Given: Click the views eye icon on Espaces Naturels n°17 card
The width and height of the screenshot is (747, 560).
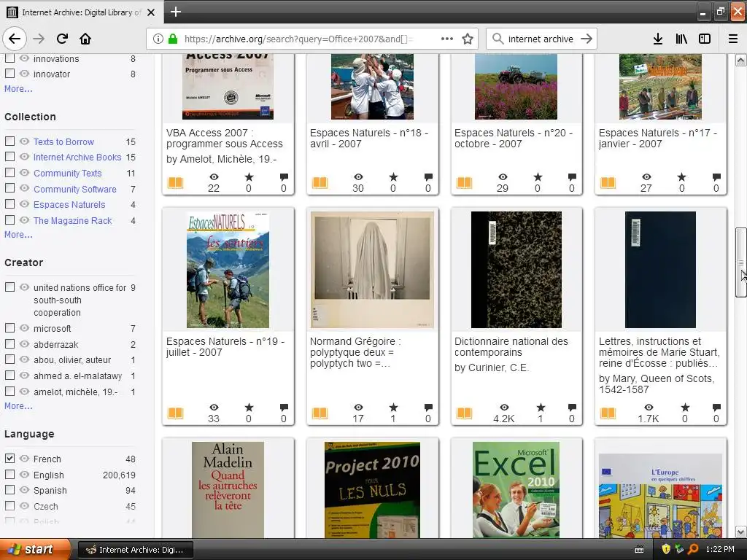Looking at the screenshot, I should (646, 177).
